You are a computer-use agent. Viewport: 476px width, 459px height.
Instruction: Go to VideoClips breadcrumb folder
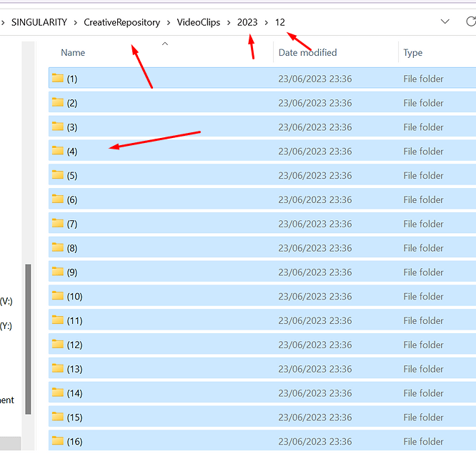click(x=199, y=22)
